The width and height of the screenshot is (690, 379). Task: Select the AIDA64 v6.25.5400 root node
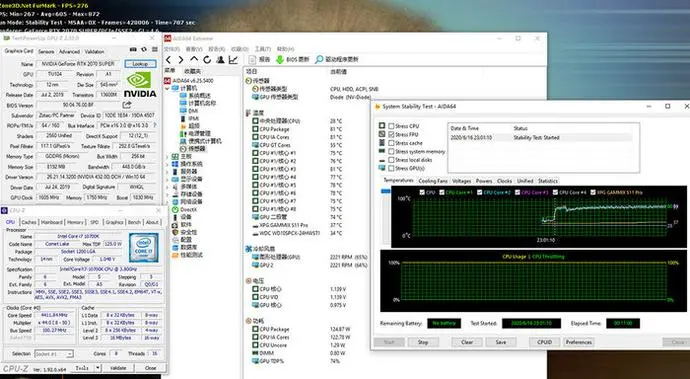(x=189, y=81)
